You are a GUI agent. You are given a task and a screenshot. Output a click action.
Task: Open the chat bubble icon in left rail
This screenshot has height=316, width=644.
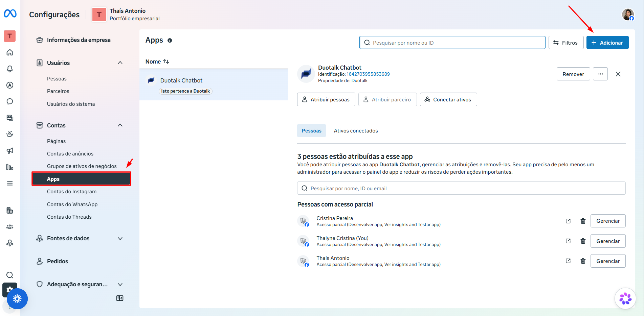coord(10,101)
